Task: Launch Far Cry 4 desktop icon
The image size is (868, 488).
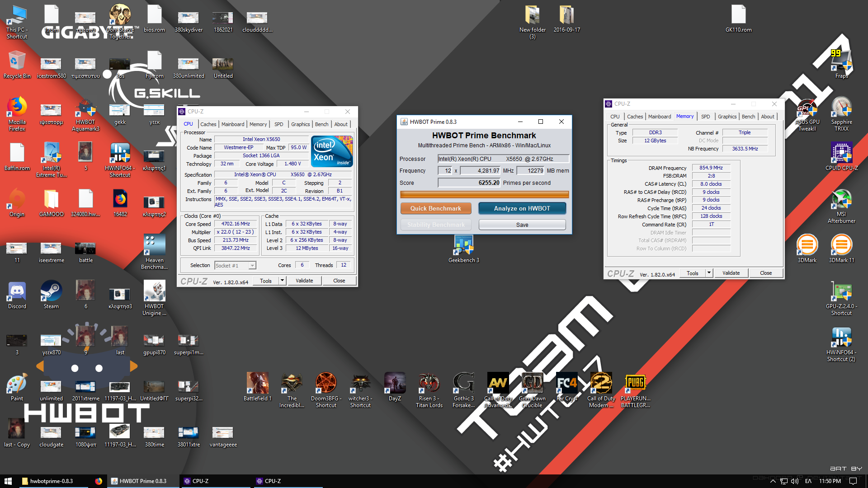Action: click(x=566, y=387)
